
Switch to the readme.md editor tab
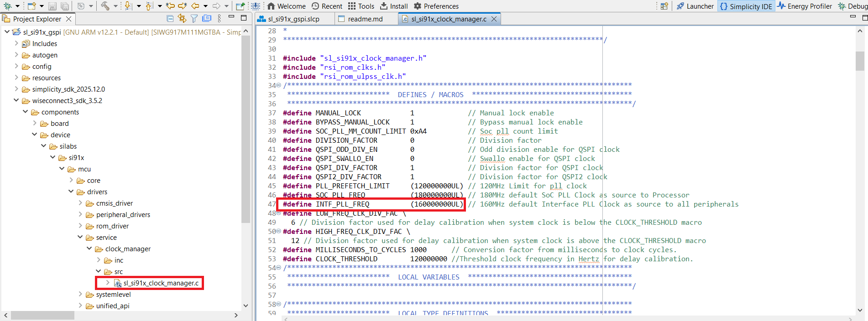tap(365, 19)
